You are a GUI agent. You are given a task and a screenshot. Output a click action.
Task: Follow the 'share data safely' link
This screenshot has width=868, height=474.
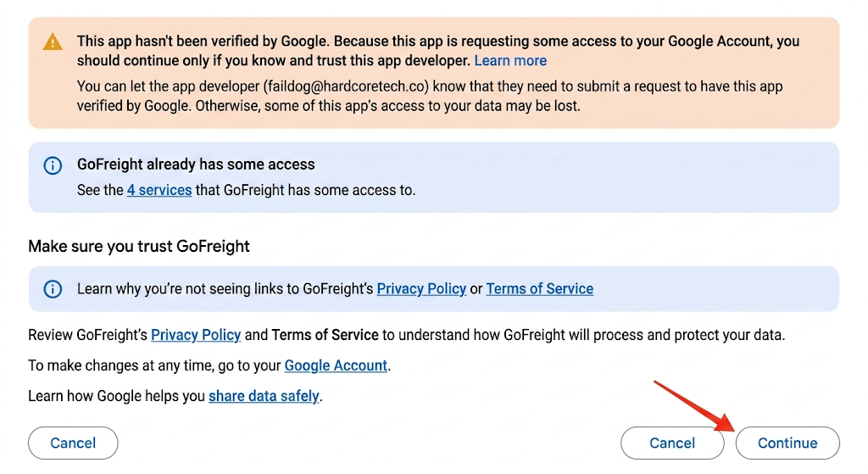[x=264, y=396]
